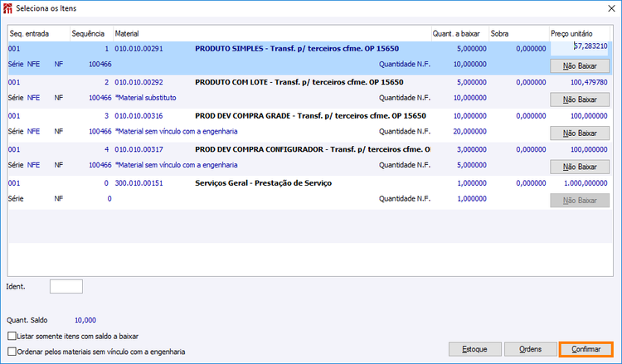Select the Seq. entrada column header
This screenshot has width=622, height=364.
[39, 34]
